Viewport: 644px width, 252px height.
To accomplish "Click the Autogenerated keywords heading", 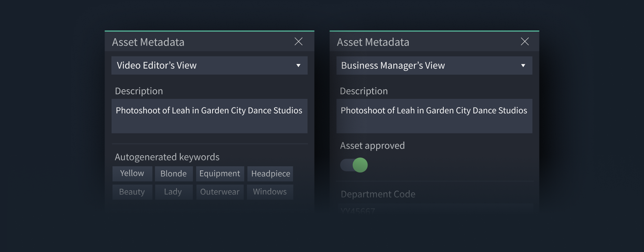I will pyautogui.click(x=167, y=157).
